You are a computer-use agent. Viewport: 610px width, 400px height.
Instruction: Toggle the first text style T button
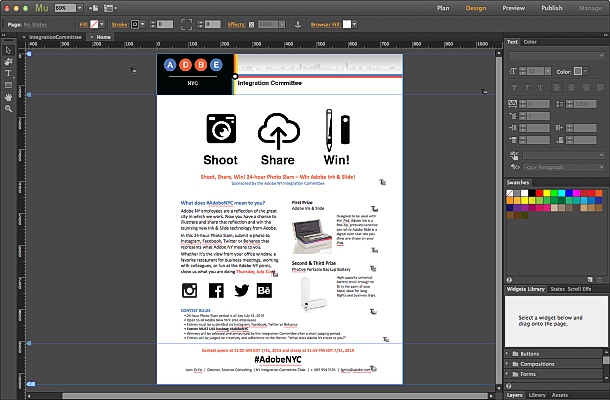[x=514, y=88]
